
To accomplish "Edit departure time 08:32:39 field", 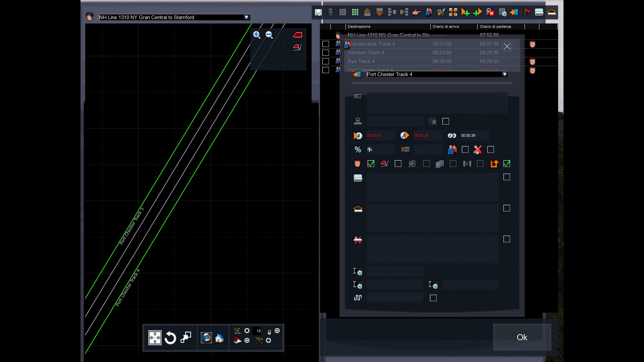I will tap(428, 135).
